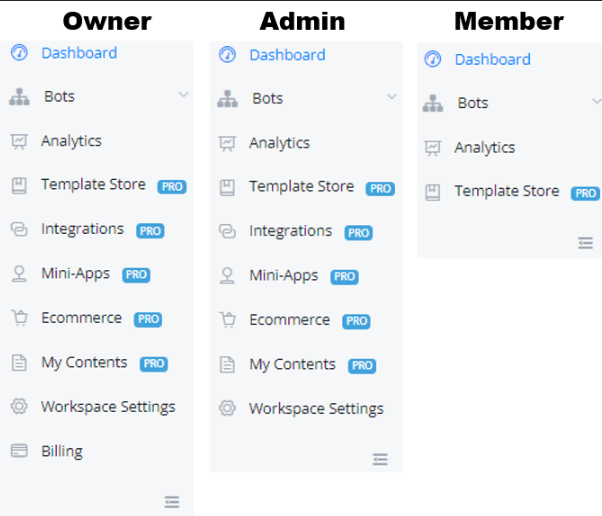This screenshot has height=516, width=602.
Task: Click the Integrations icon in Owner panel
Action: 18,229
